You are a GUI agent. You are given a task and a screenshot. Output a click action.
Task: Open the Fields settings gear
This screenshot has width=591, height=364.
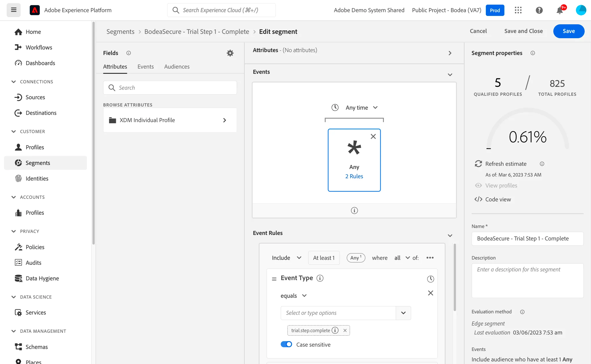(230, 53)
